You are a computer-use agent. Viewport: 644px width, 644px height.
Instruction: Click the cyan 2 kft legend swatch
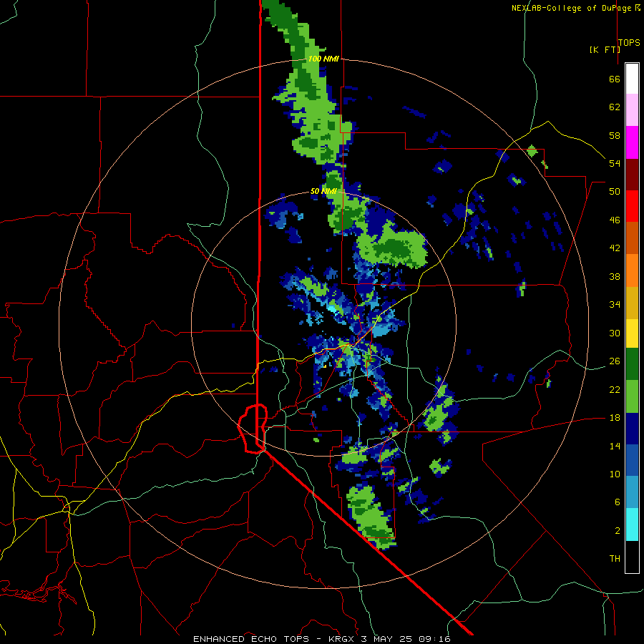tap(632, 525)
